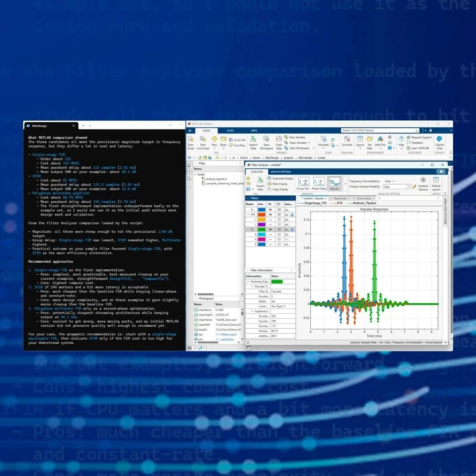476x476 pixels.
Task: Show the hidden orange-yellow IFIR sub-stage
Action: tap(270, 219)
